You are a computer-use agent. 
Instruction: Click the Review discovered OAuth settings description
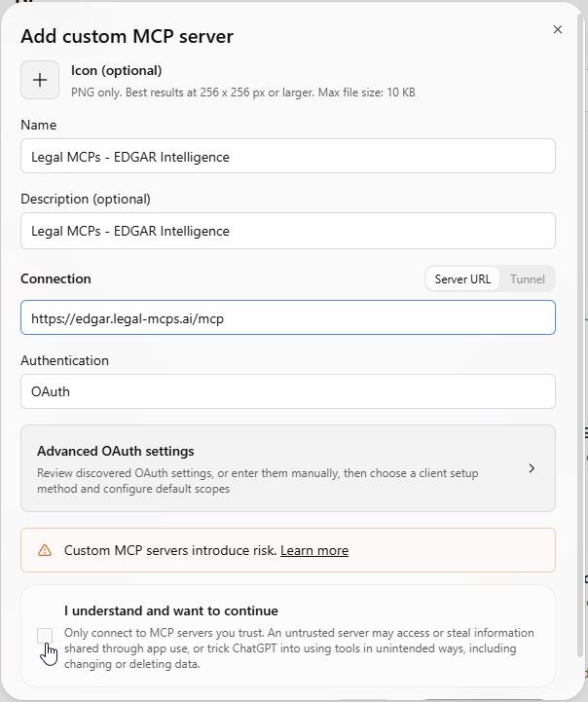click(258, 481)
